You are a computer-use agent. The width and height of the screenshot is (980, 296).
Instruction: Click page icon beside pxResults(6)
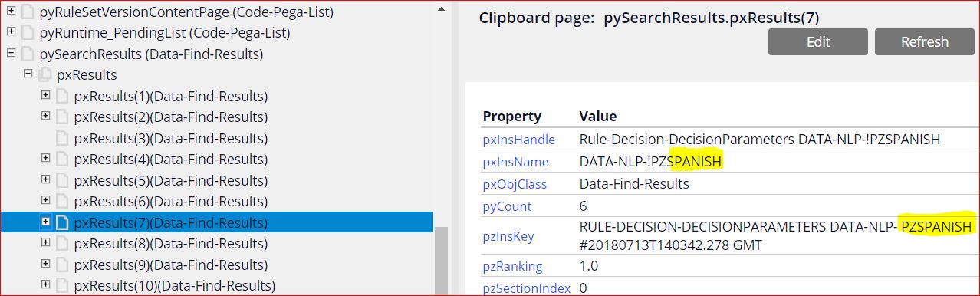[62, 202]
